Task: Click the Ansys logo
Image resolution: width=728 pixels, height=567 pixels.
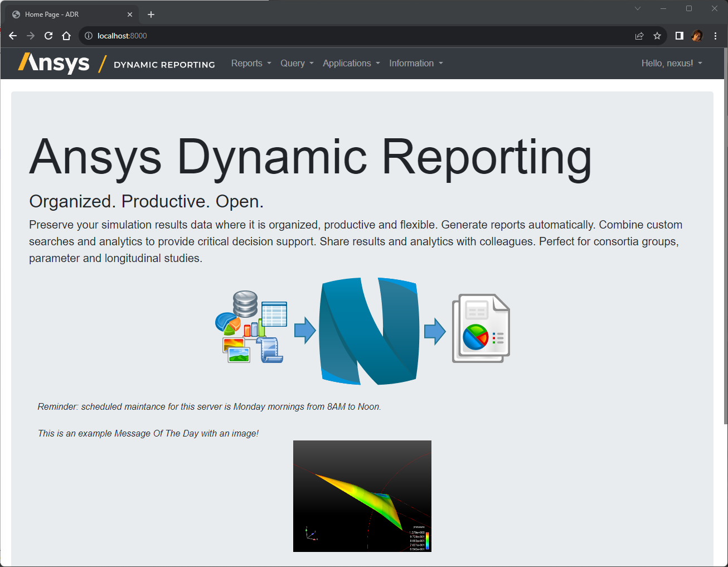Action: coord(54,63)
